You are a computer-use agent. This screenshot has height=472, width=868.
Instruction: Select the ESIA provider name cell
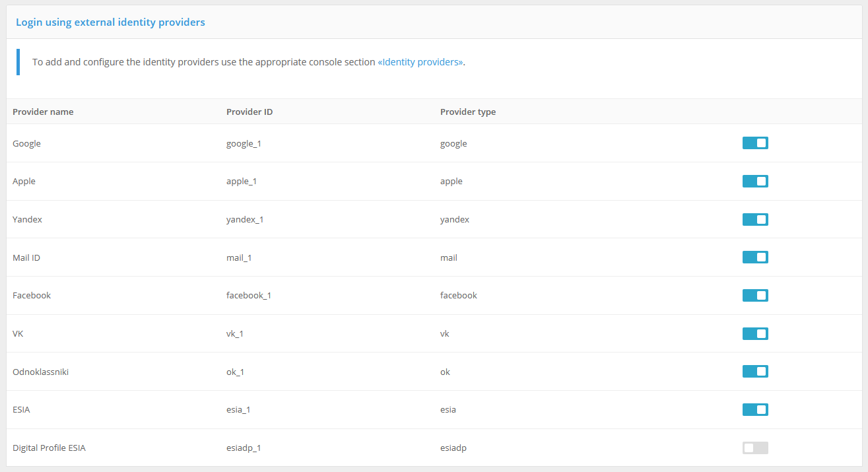[21, 409]
